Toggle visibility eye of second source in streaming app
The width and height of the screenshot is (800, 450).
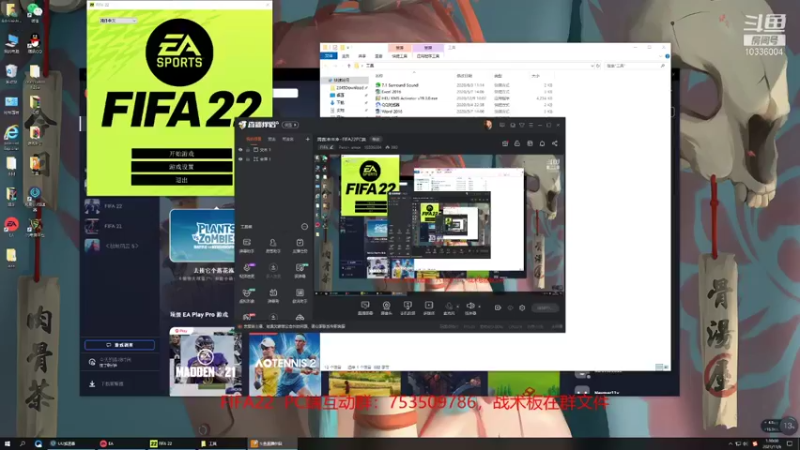click(x=240, y=159)
